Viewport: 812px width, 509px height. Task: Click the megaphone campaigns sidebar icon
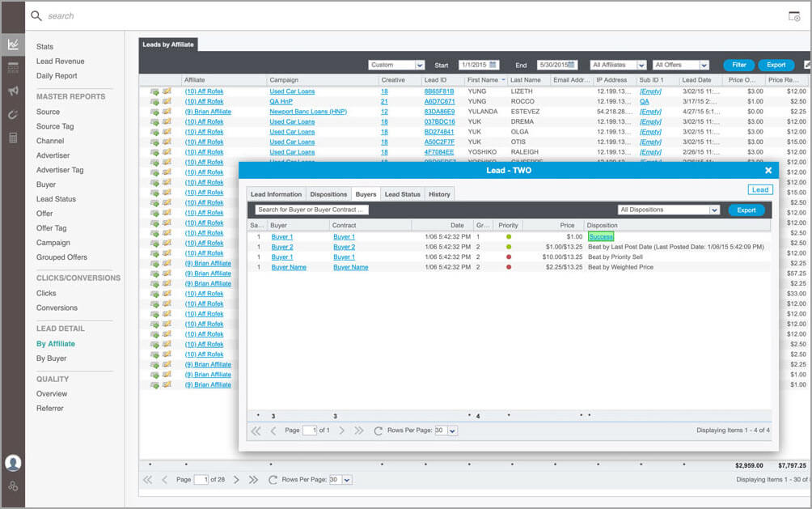pos(12,91)
